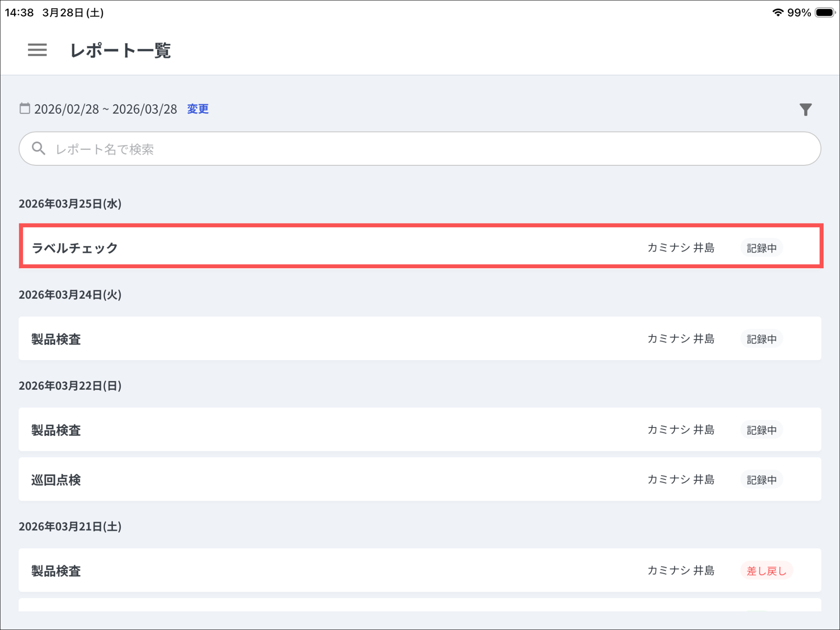Click the 2026年03月25日(水) date header
The image size is (840, 630).
[x=70, y=203]
